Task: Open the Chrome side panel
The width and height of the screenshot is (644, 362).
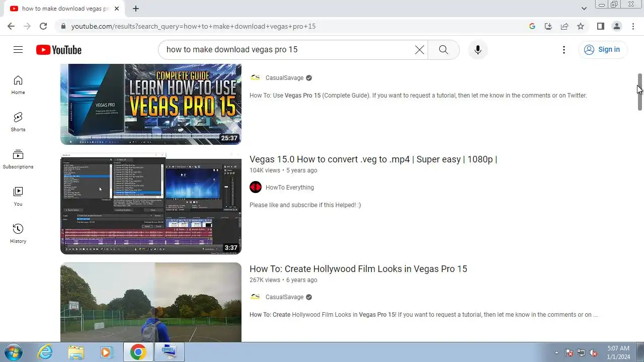Action: pos(601,26)
